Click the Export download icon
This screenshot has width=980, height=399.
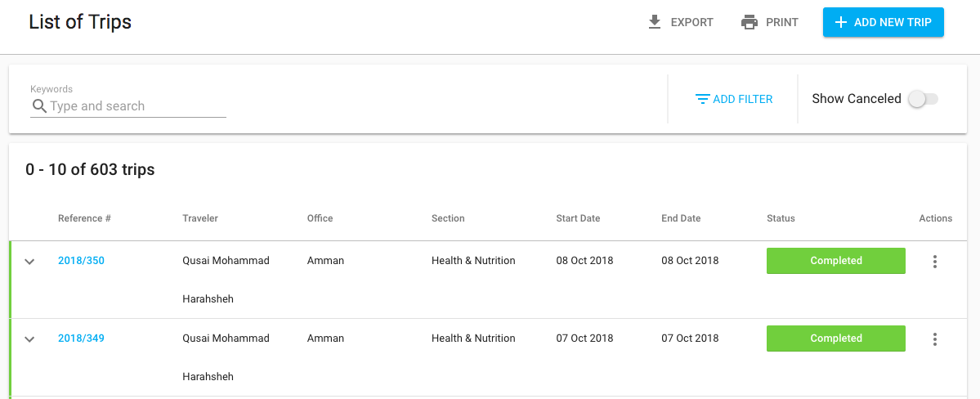point(655,23)
